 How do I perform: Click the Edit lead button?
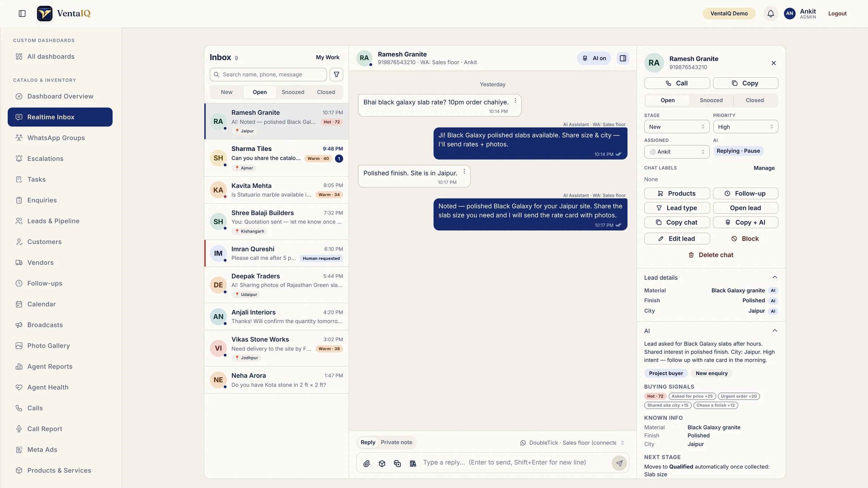(677, 239)
